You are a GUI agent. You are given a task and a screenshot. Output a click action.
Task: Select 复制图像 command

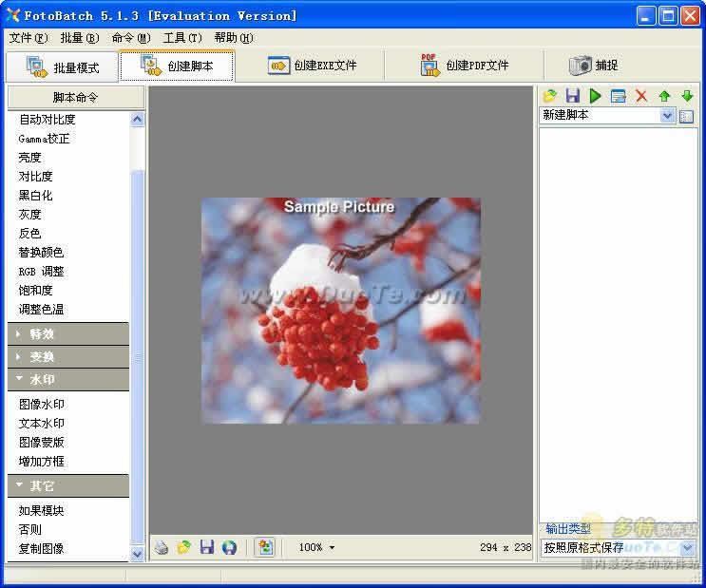click(42, 548)
